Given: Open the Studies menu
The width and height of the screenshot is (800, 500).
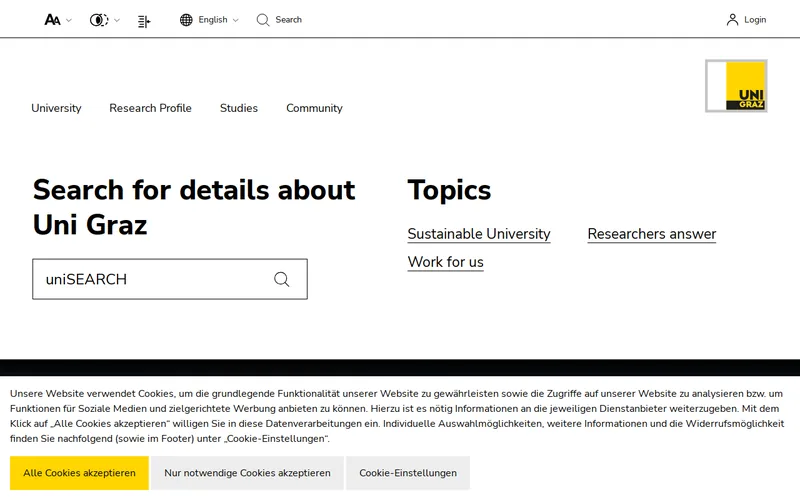Looking at the screenshot, I should [239, 108].
